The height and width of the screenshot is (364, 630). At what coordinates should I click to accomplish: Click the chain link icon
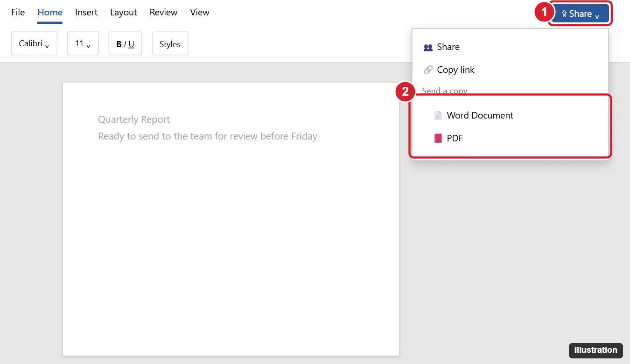click(428, 70)
